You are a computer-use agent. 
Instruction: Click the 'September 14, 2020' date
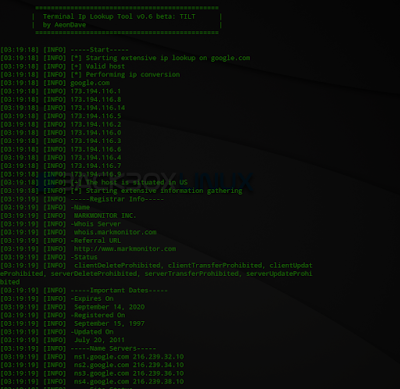click(109, 307)
